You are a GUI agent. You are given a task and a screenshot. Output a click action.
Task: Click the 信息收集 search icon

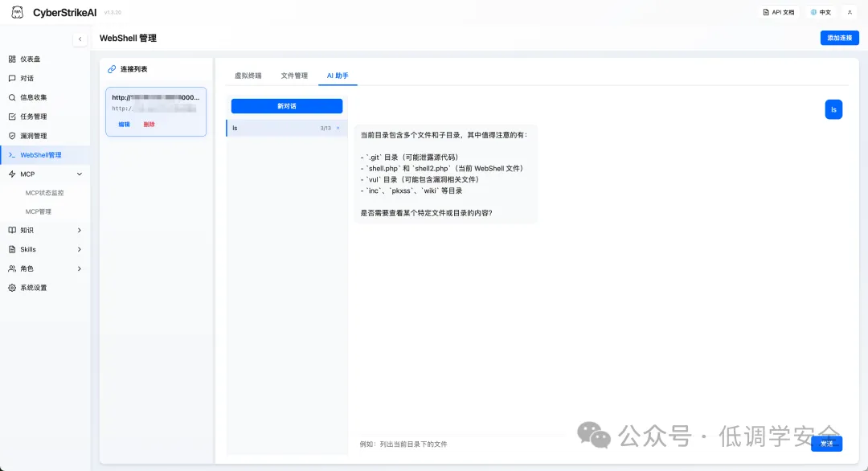pyautogui.click(x=12, y=97)
